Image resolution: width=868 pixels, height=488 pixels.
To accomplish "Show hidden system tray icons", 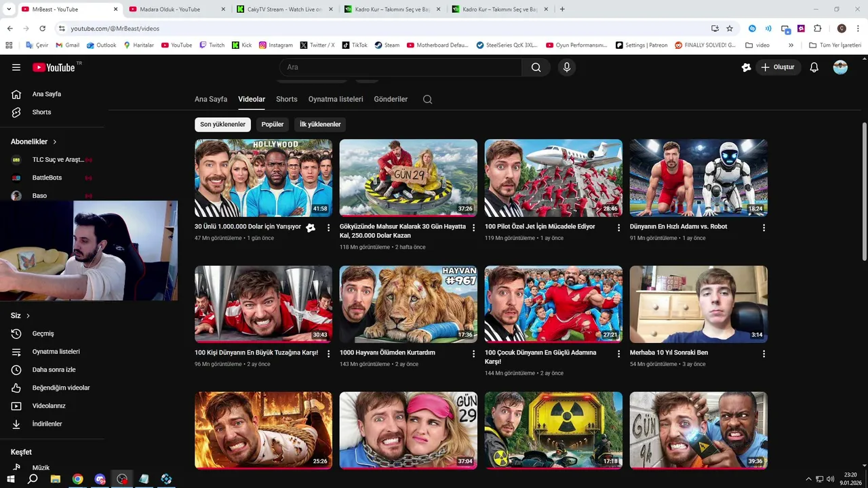I will tap(808, 479).
